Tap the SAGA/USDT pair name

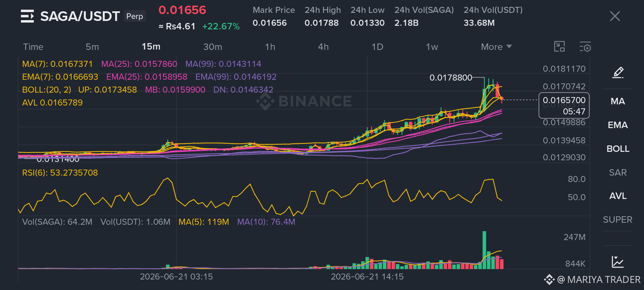pyautogui.click(x=80, y=16)
